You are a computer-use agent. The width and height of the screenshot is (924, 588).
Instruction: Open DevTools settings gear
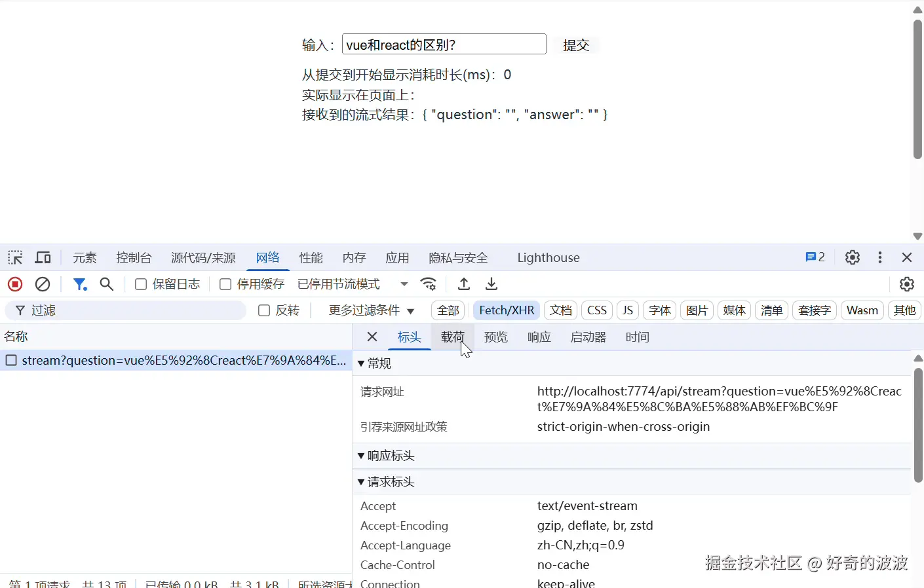853,257
